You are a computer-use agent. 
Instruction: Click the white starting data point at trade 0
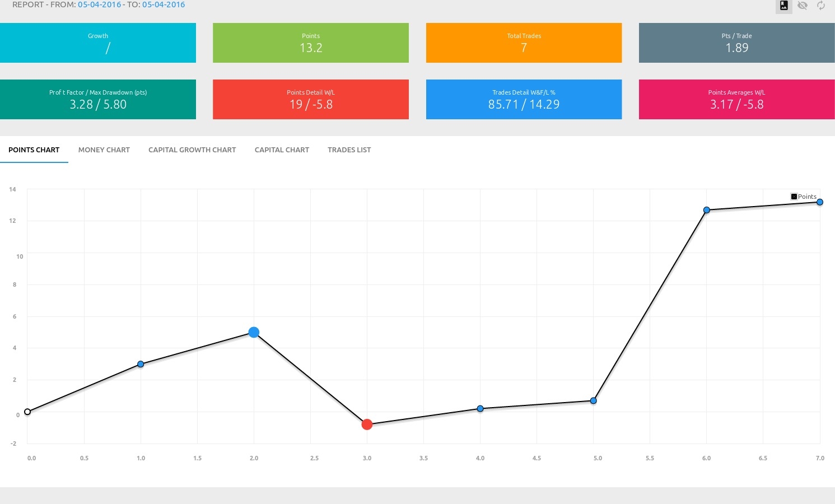(x=27, y=412)
